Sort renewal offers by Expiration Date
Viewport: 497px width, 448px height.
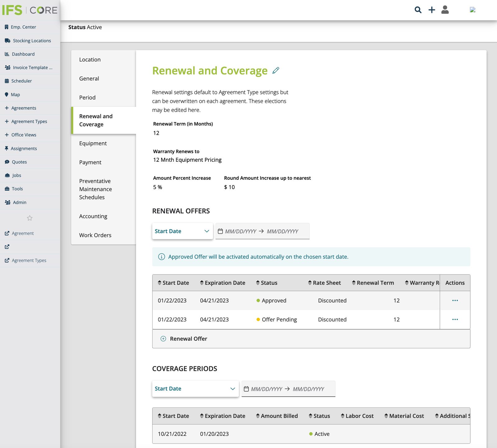223,283
